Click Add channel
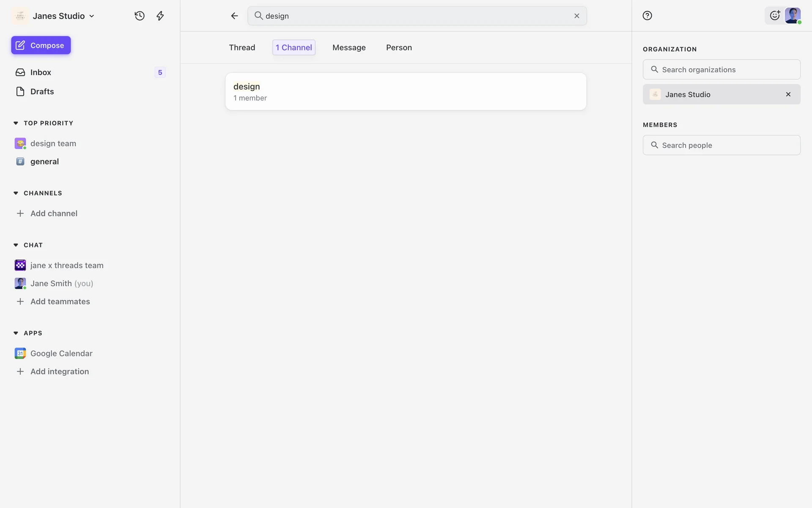This screenshot has height=508, width=812. click(53, 213)
